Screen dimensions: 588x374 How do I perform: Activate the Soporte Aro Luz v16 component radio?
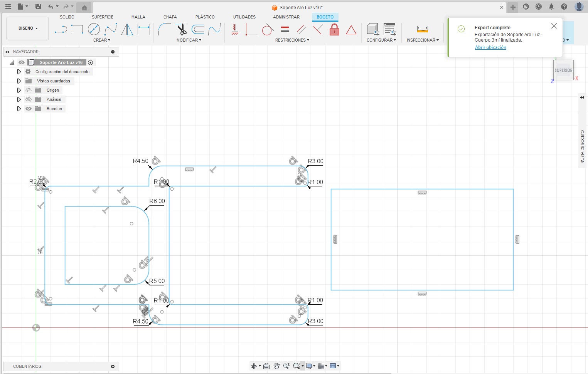91,62
